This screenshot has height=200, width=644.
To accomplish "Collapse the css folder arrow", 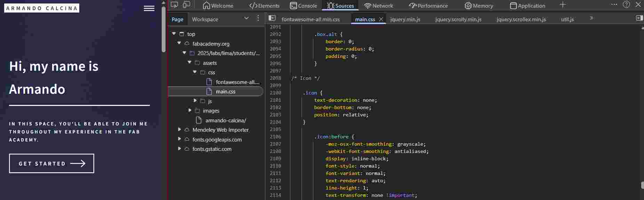I will pos(195,72).
